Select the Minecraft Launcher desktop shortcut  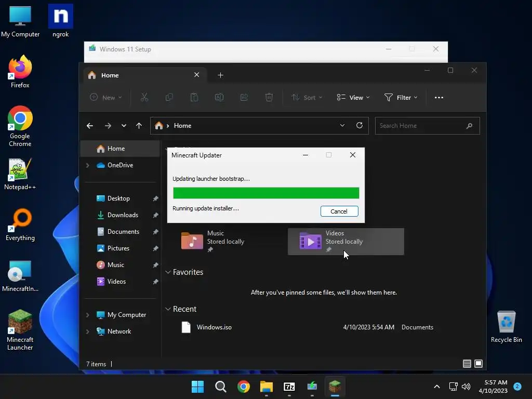(20, 330)
